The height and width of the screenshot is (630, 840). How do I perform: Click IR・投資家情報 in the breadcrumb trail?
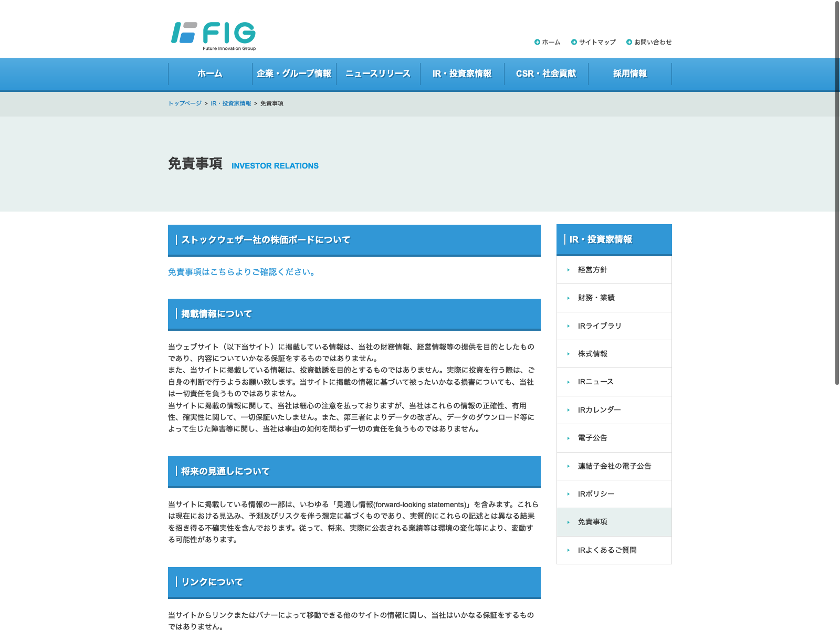click(x=231, y=103)
